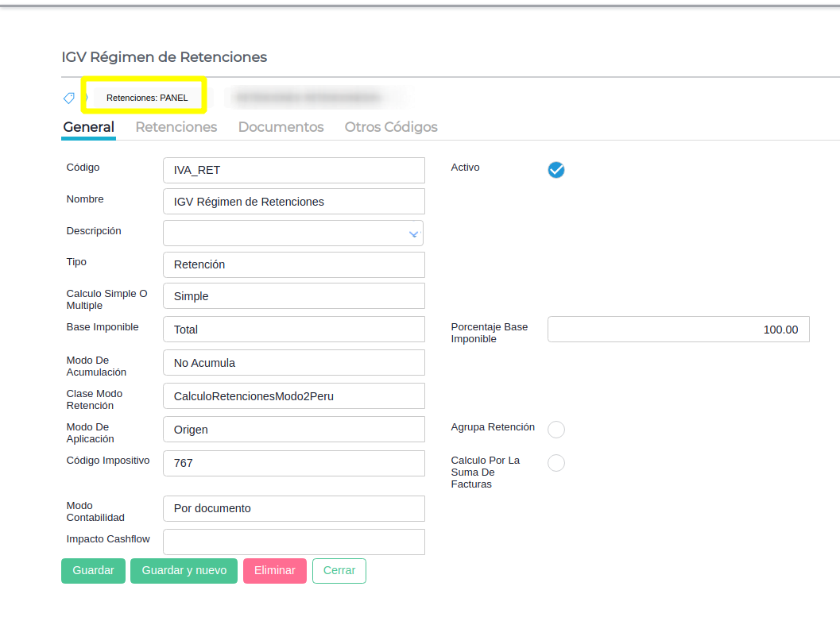840x621 pixels.
Task: Switch to the Documentos tab
Action: [281, 127]
